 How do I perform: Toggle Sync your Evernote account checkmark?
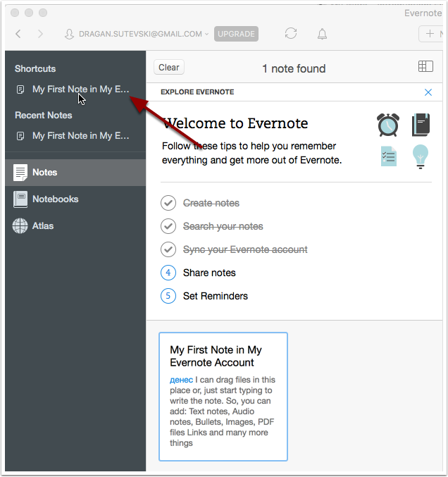pyautogui.click(x=168, y=250)
